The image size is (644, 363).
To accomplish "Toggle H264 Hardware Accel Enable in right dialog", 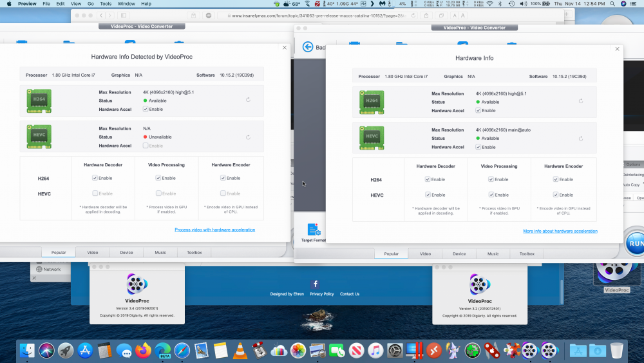I will (x=478, y=110).
